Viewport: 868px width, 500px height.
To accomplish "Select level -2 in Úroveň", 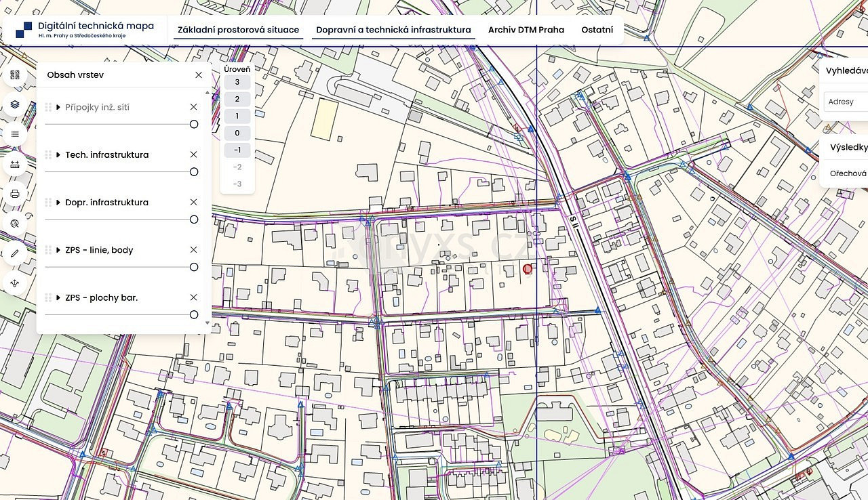I will [237, 167].
